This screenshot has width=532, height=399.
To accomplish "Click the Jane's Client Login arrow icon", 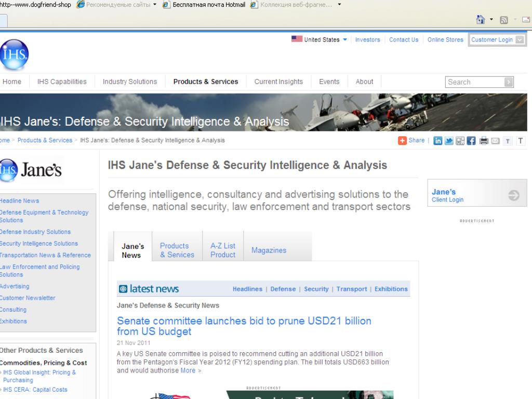I will pyautogui.click(x=514, y=195).
